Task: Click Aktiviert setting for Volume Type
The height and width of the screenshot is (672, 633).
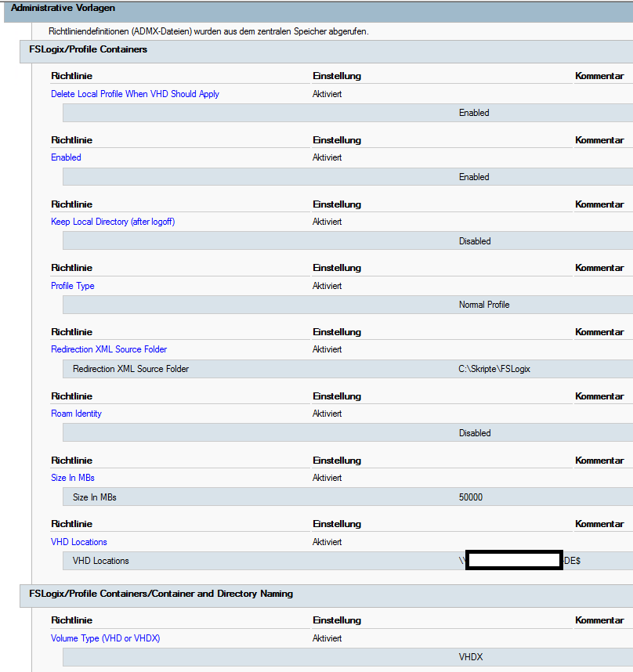Action: [x=327, y=638]
